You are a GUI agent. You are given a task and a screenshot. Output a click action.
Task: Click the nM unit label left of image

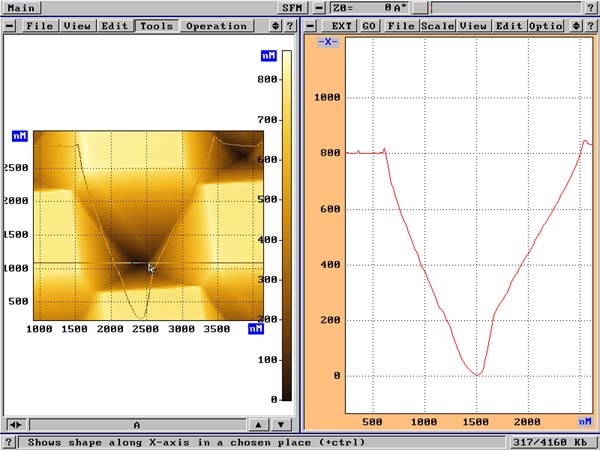tap(20, 136)
